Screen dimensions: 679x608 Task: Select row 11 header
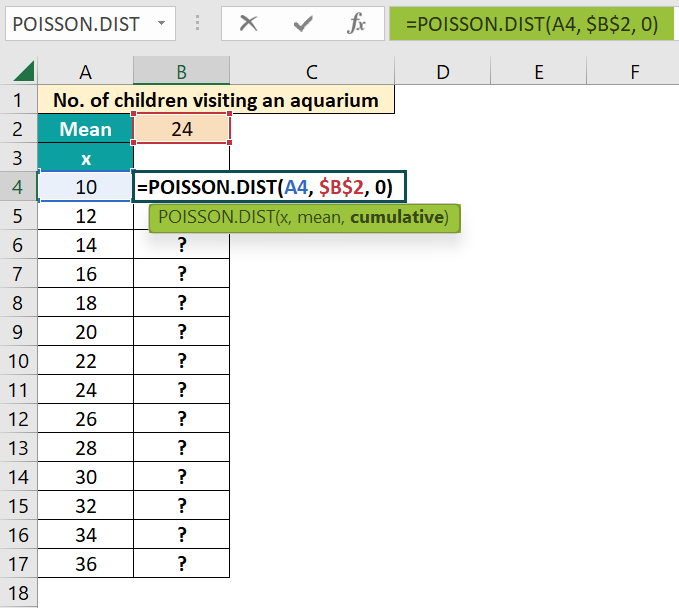pos(18,390)
